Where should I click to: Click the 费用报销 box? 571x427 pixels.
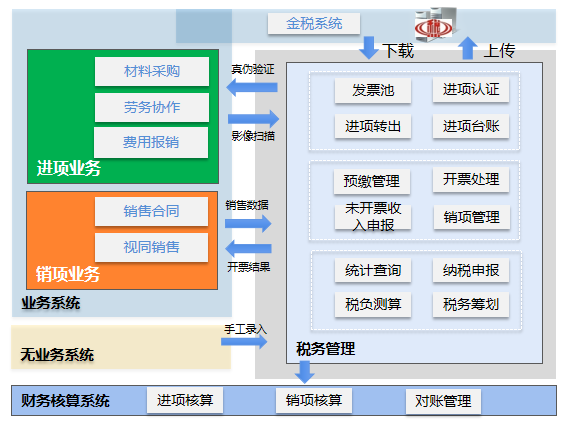click(151, 142)
